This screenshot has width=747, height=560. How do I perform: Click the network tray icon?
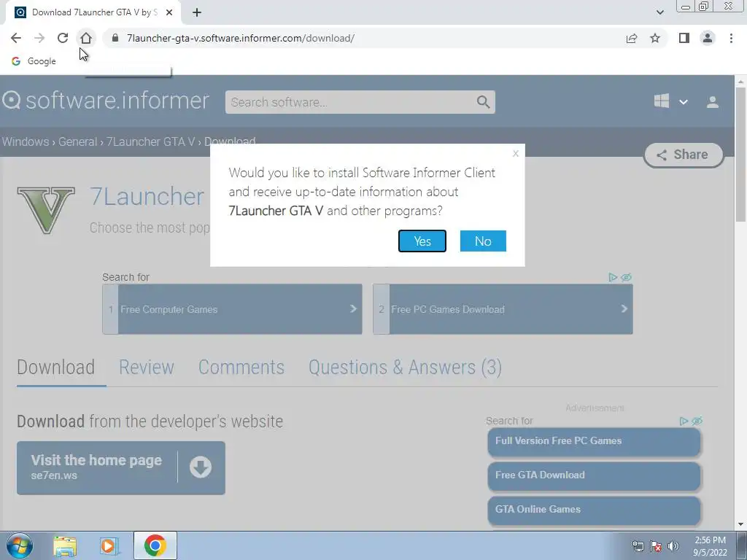pos(638,546)
